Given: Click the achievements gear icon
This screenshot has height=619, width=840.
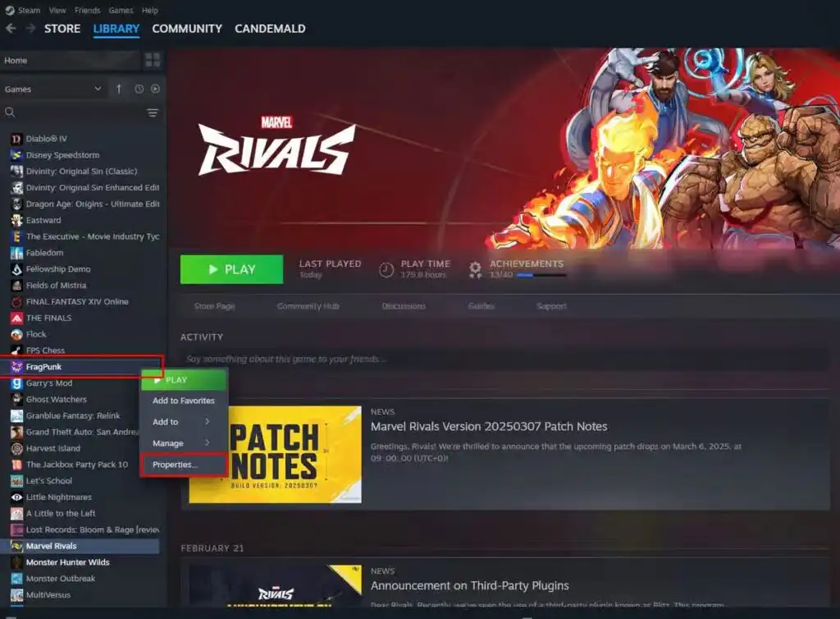Looking at the screenshot, I should coord(475,269).
